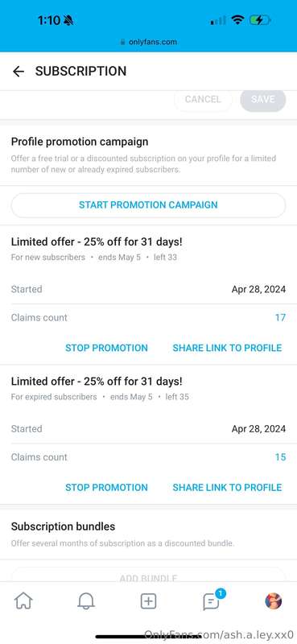
Task: Tap the battery charging icon
Action: [x=260, y=19]
